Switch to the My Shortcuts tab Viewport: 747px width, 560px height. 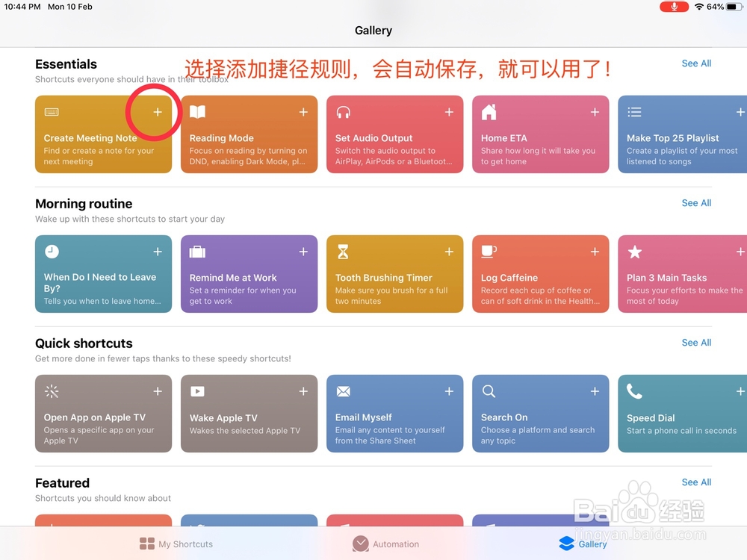pos(176,544)
